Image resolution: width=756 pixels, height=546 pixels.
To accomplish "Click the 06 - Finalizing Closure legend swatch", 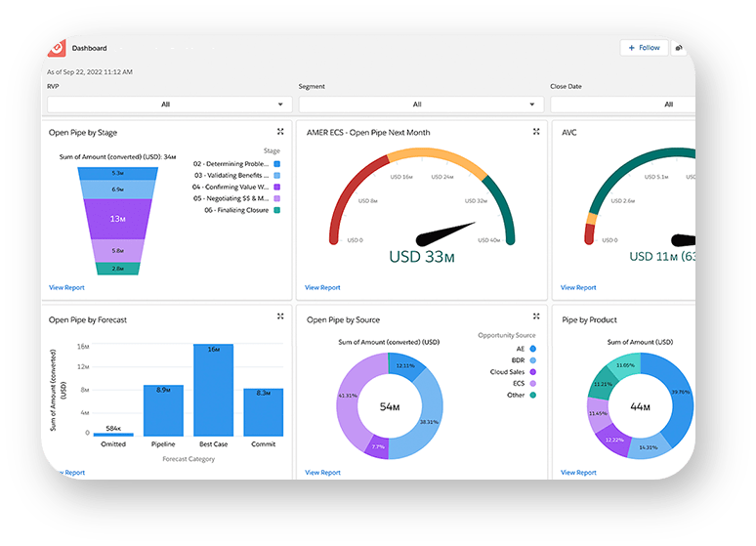I will coord(277,210).
